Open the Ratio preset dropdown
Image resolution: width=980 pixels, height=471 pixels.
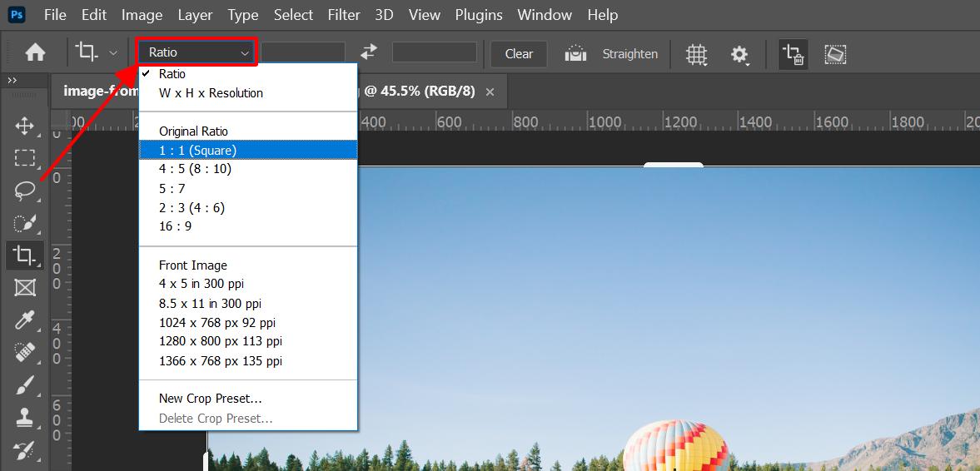click(x=196, y=52)
